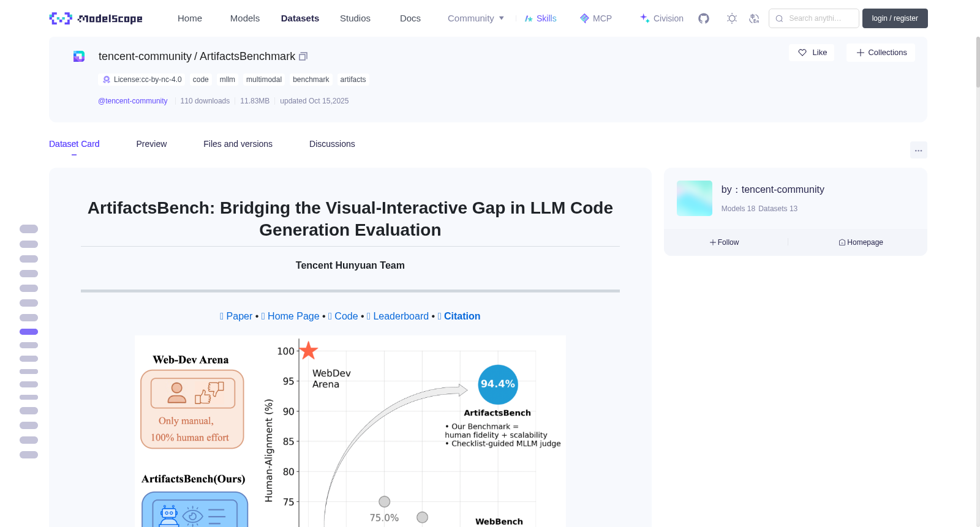
Task: Click the Civision star icon
Action: tap(645, 18)
